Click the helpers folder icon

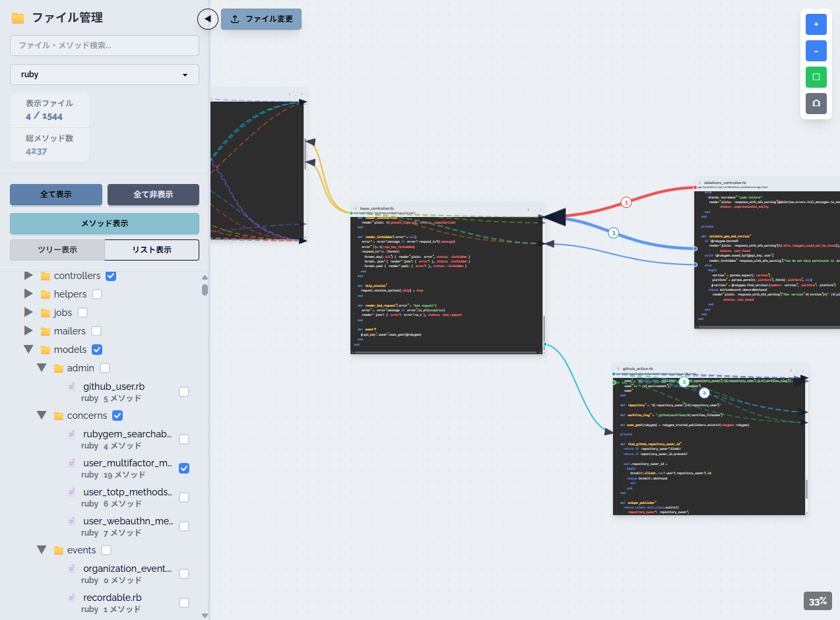coord(46,294)
